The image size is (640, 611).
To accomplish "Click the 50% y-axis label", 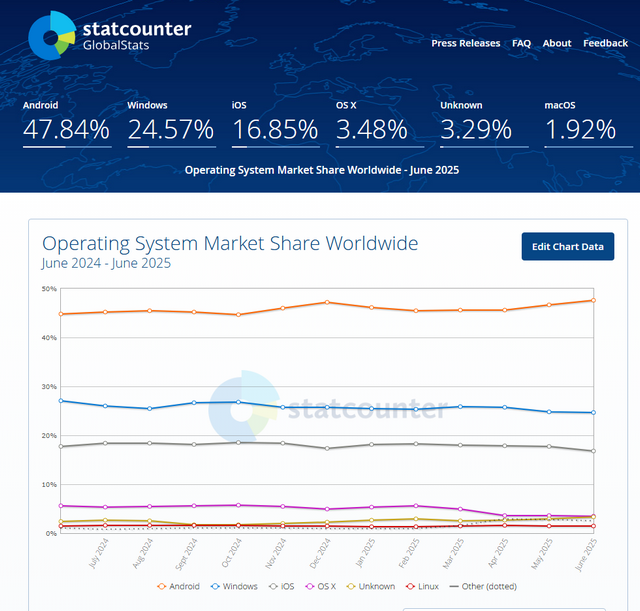I will tap(49, 289).
